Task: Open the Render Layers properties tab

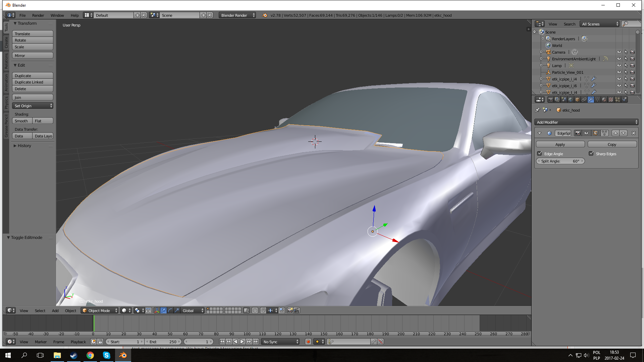Action: coord(557,100)
